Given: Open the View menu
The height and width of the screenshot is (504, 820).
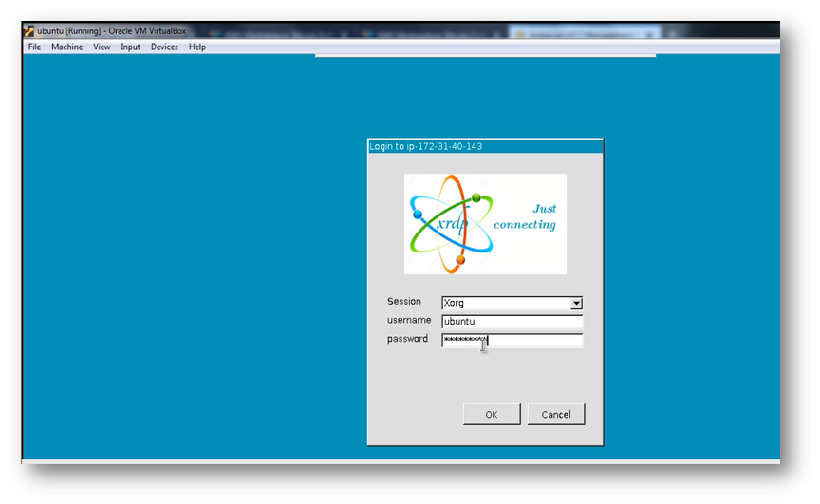Looking at the screenshot, I should point(102,47).
